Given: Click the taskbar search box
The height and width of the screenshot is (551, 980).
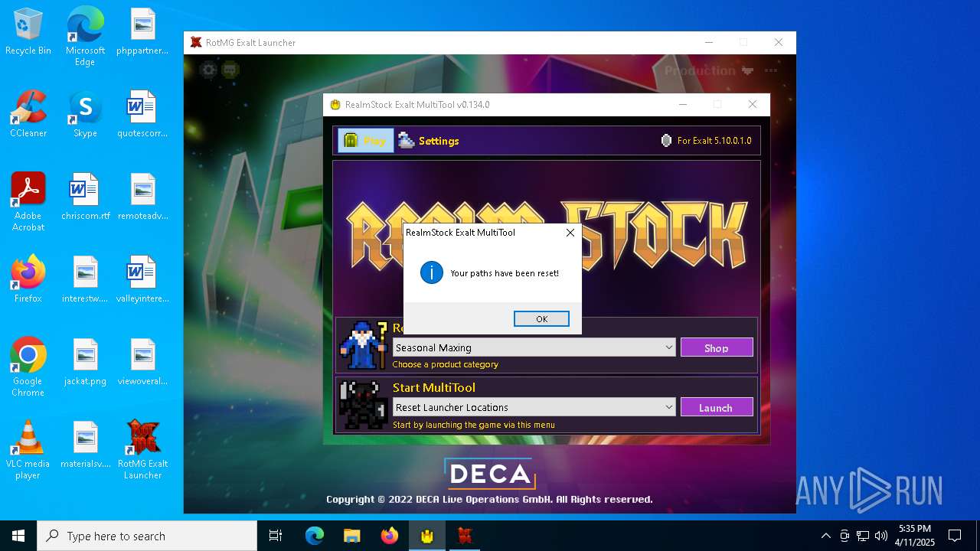Looking at the screenshot, I should [147, 536].
